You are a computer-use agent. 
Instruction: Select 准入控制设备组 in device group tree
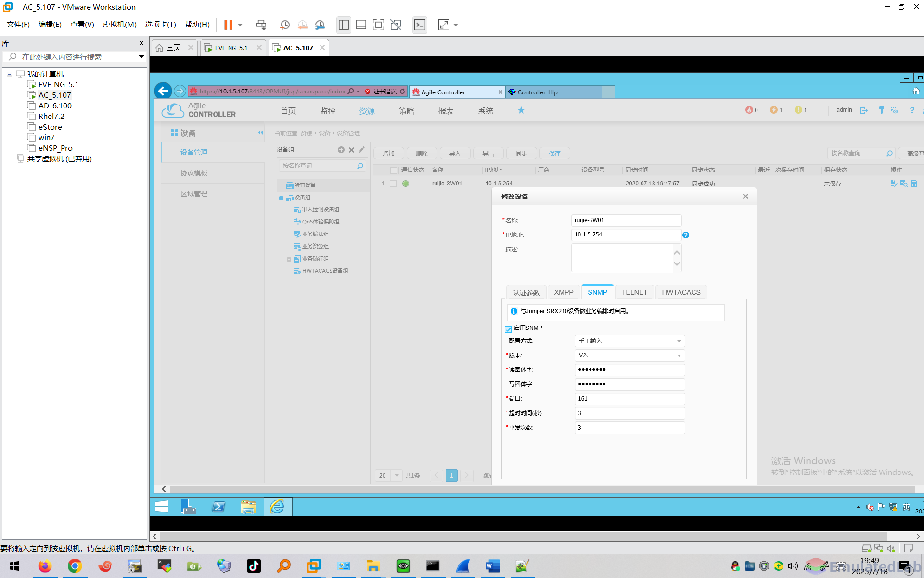(x=321, y=210)
